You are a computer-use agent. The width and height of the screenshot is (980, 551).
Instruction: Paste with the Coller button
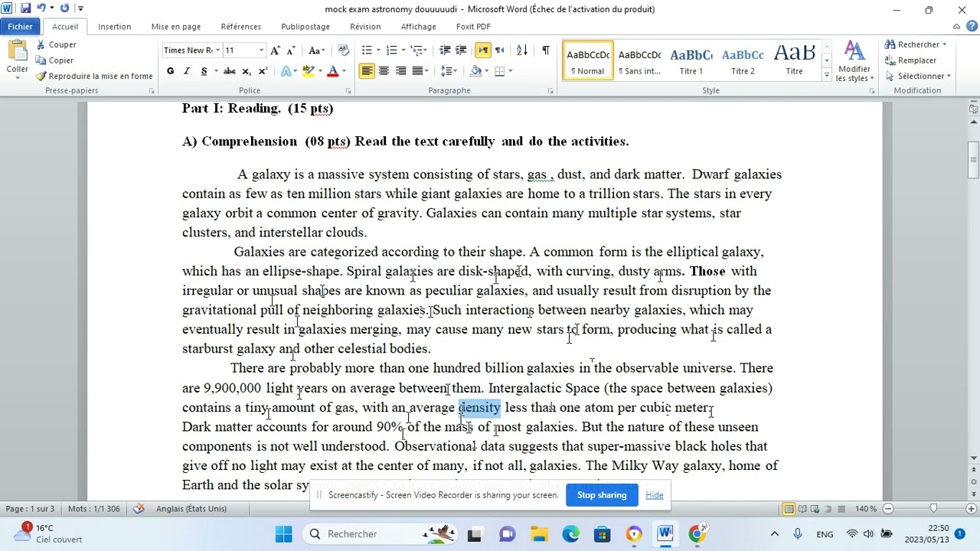coord(17,60)
